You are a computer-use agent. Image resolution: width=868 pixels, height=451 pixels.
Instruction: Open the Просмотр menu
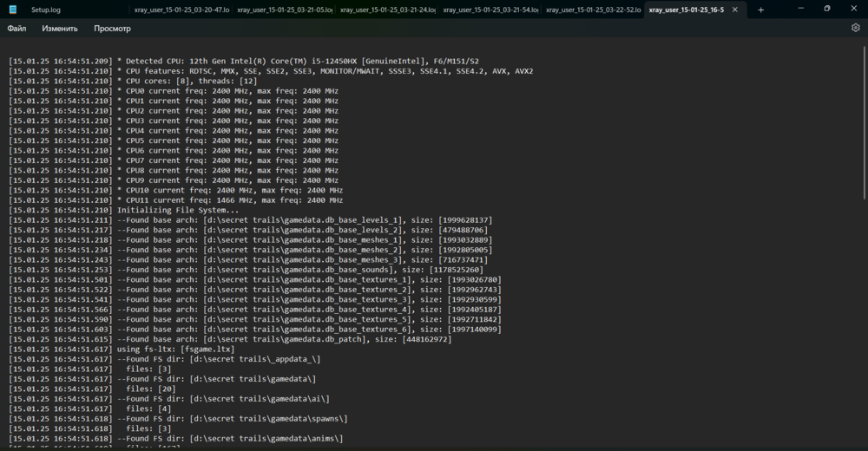112,29
